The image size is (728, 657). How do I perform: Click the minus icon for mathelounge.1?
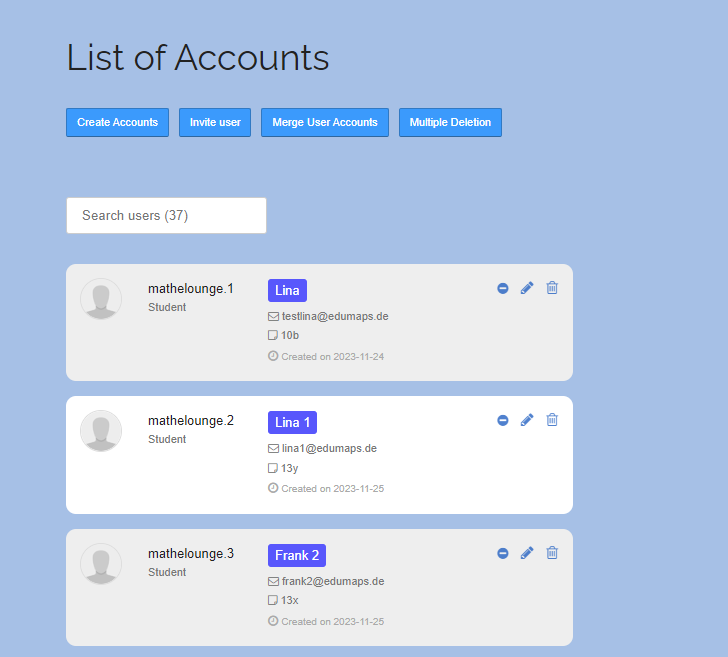[x=503, y=288]
